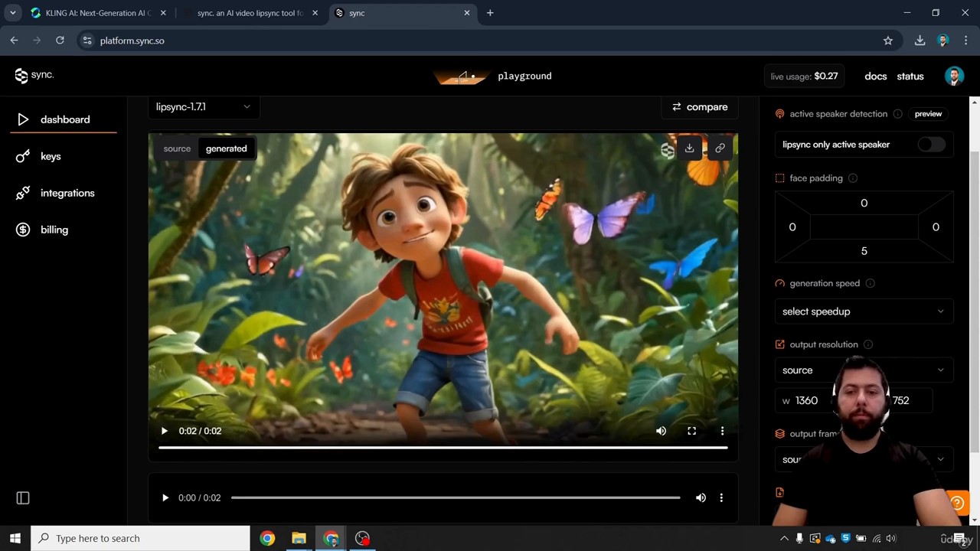The width and height of the screenshot is (980, 551).
Task: Open the select speedup dropdown
Action: [864, 311]
